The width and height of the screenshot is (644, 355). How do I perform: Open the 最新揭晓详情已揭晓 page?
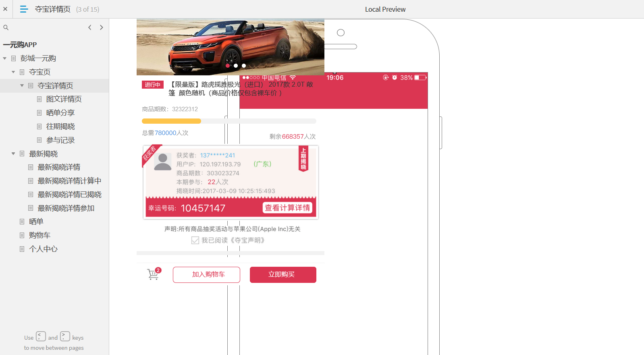[69, 195]
